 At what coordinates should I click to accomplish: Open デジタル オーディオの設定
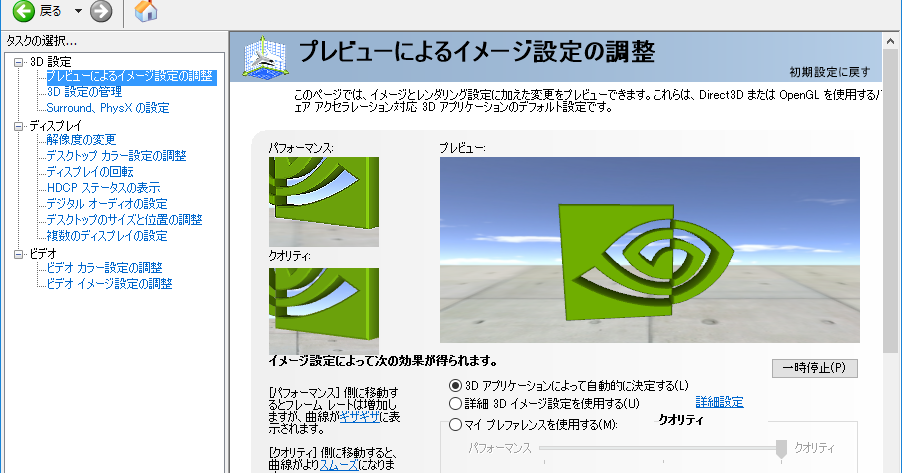point(107,204)
